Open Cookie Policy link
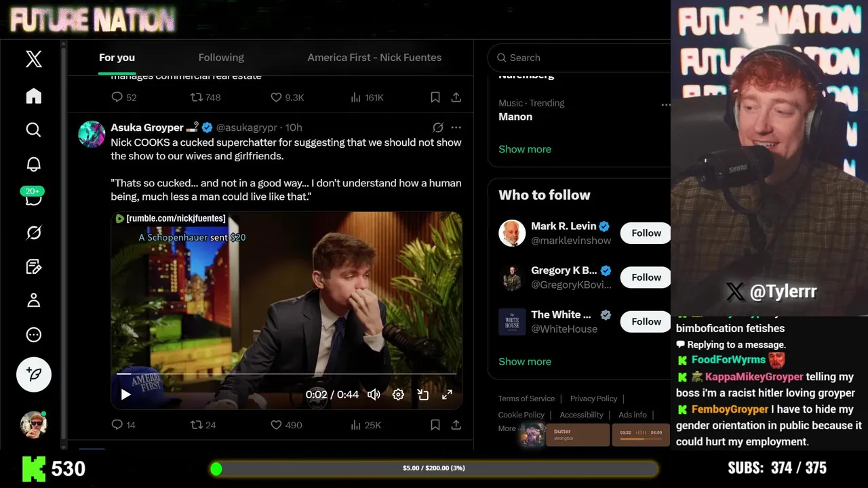 (x=521, y=415)
